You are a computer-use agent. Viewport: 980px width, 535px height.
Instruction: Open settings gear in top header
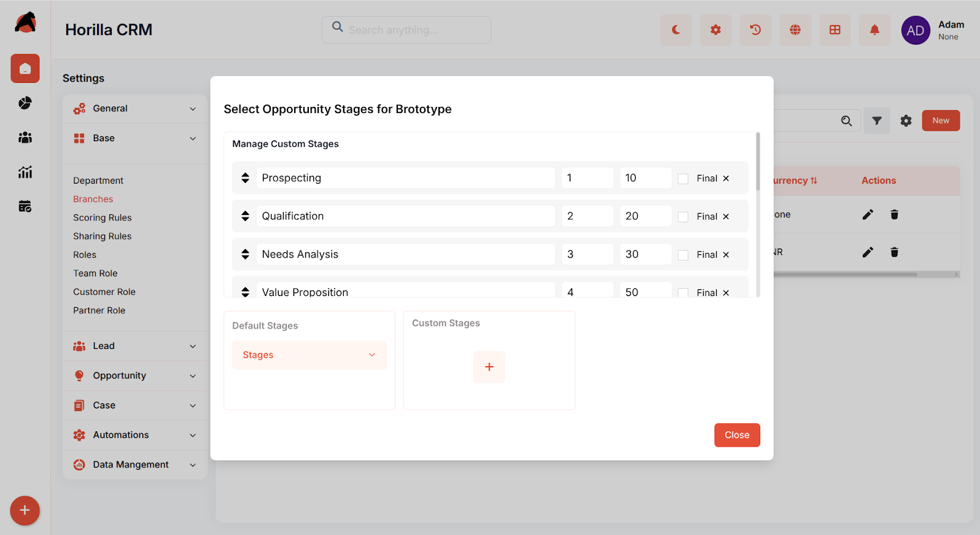coord(716,29)
